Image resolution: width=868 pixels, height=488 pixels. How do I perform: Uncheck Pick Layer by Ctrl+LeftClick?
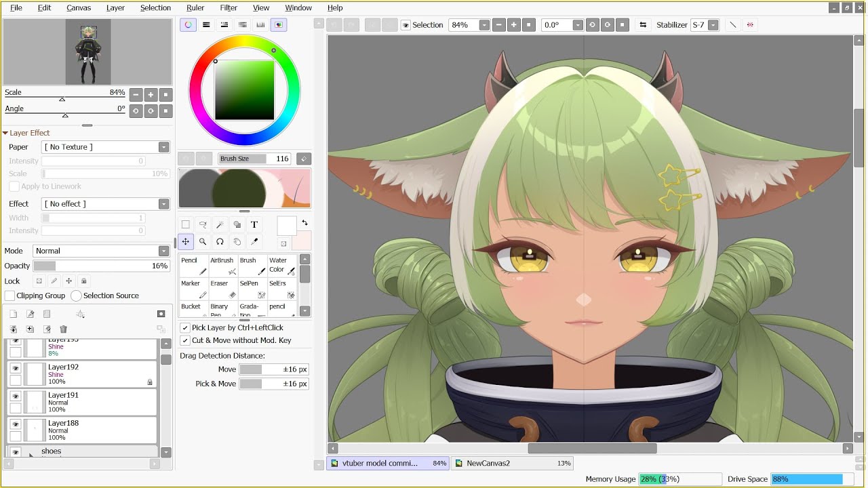185,327
